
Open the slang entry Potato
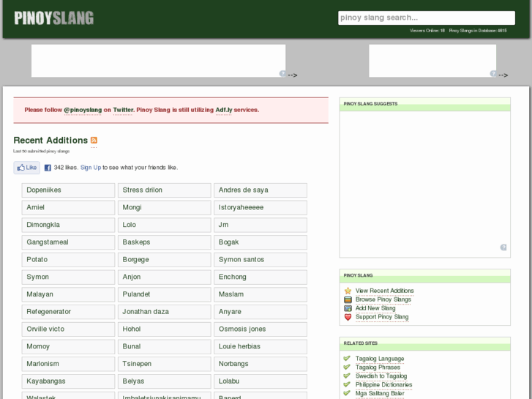click(68, 259)
